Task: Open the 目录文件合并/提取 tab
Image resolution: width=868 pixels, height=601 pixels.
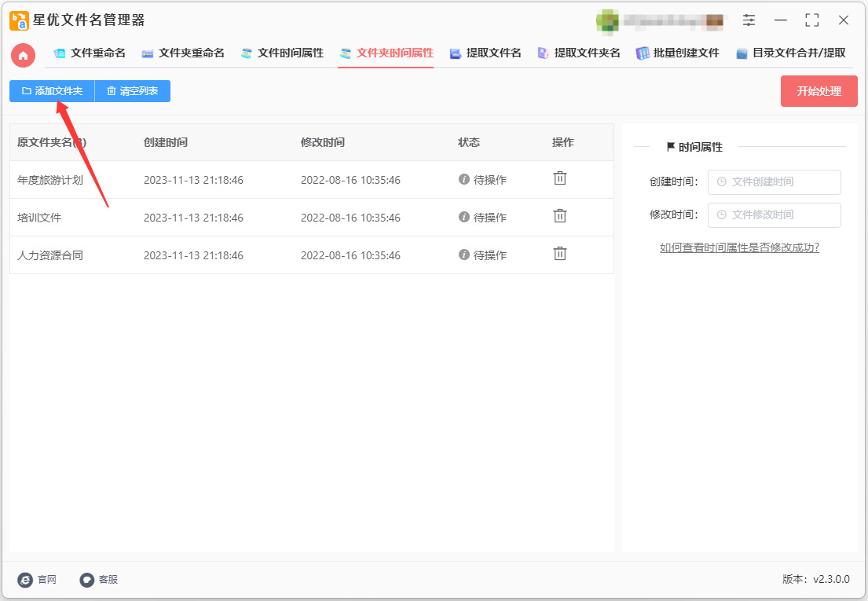Action: (x=790, y=53)
